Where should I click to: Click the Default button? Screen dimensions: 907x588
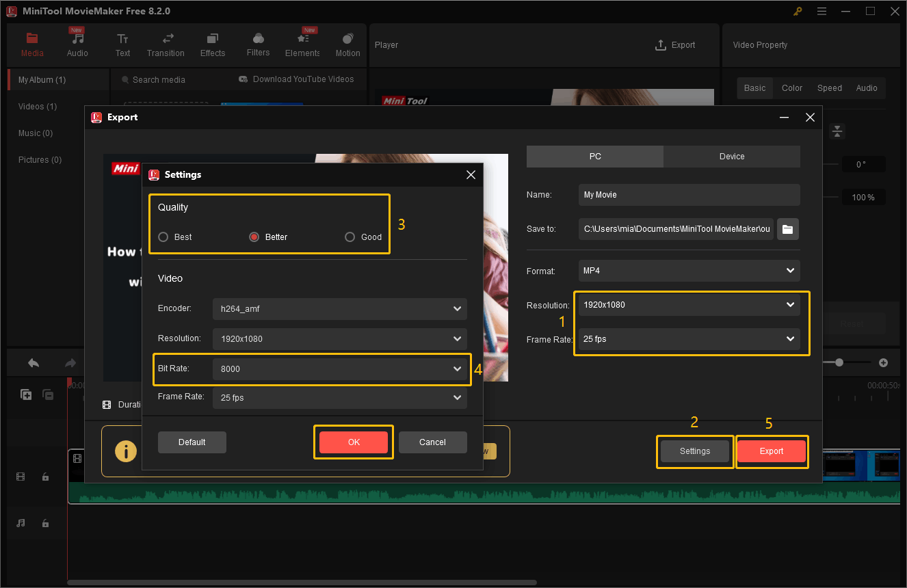[x=192, y=442]
